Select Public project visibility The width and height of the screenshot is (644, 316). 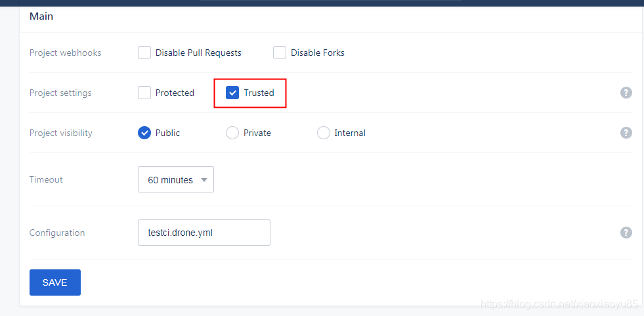[x=144, y=133]
